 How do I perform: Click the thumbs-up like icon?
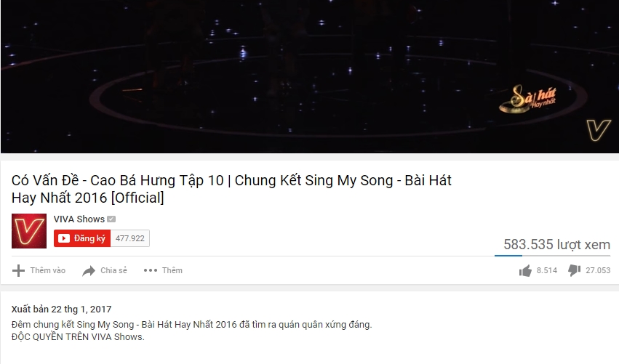tap(525, 270)
